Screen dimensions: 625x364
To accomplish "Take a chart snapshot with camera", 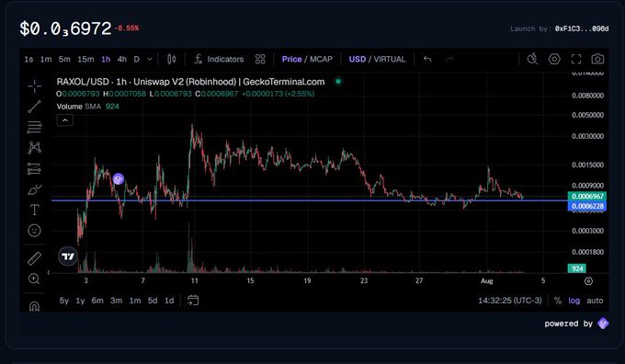I will coord(597,59).
